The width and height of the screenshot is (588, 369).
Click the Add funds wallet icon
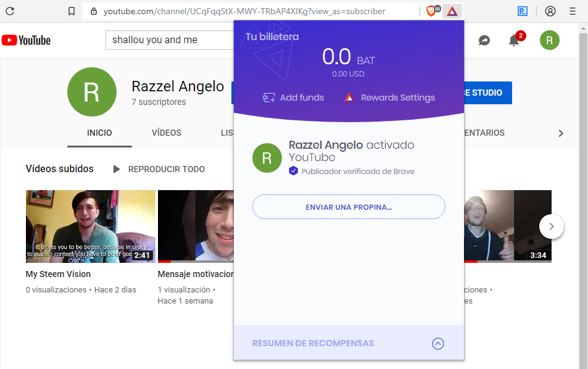click(268, 97)
